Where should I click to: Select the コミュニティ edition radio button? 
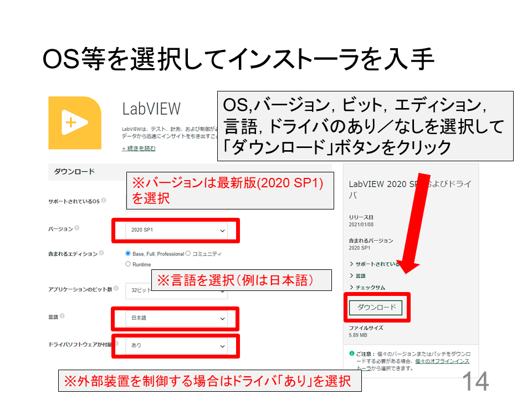tap(188, 253)
